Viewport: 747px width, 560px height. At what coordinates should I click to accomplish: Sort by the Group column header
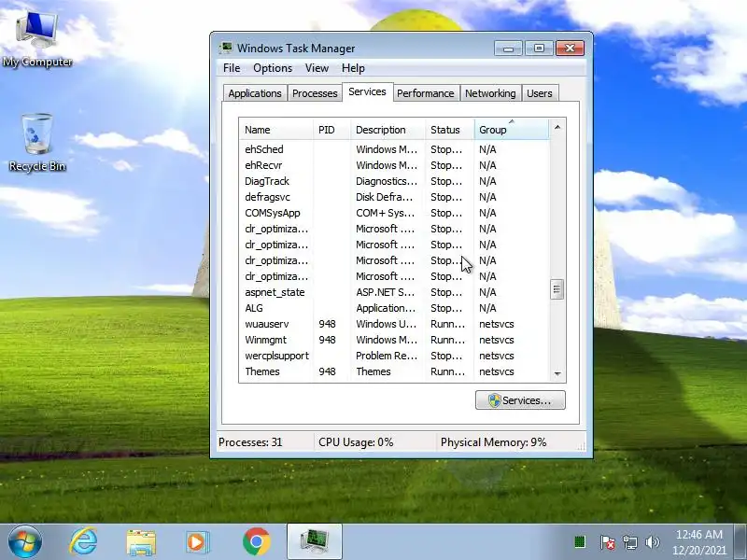512,130
